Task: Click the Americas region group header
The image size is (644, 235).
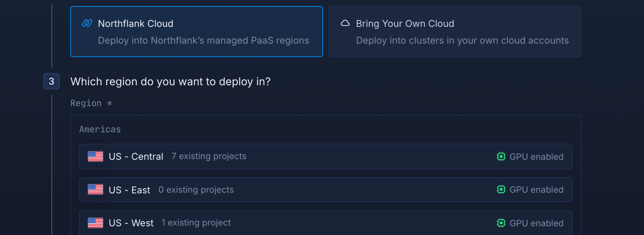Action: point(100,129)
